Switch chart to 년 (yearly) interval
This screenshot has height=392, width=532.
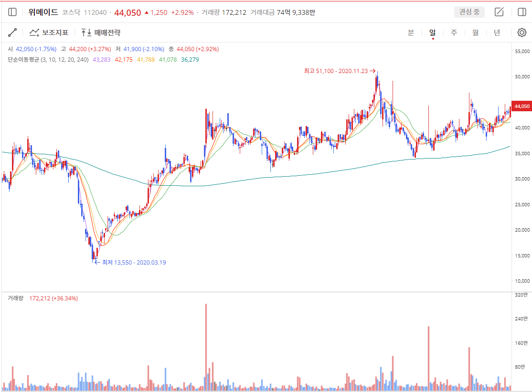tap(497, 32)
